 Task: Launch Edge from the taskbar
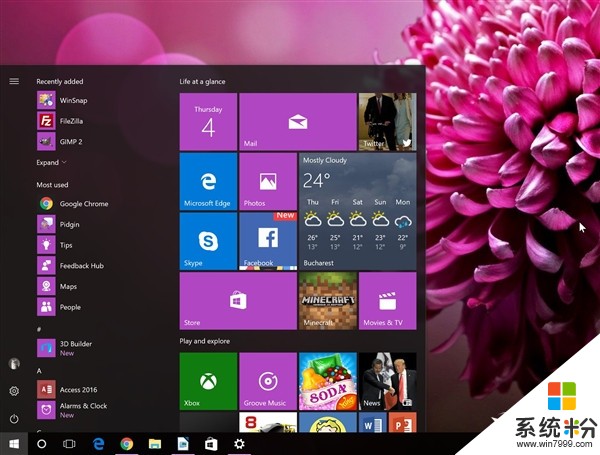(x=99, y=444)
